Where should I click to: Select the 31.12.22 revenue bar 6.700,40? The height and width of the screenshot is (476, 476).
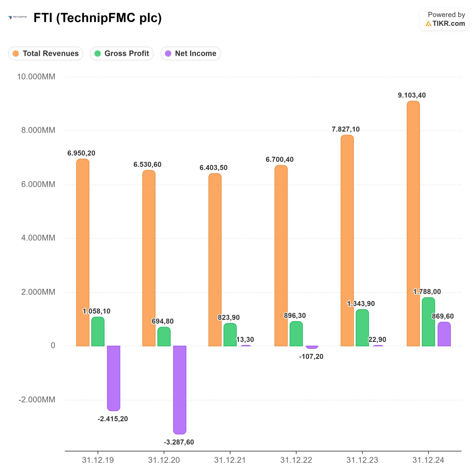point(281,255)
